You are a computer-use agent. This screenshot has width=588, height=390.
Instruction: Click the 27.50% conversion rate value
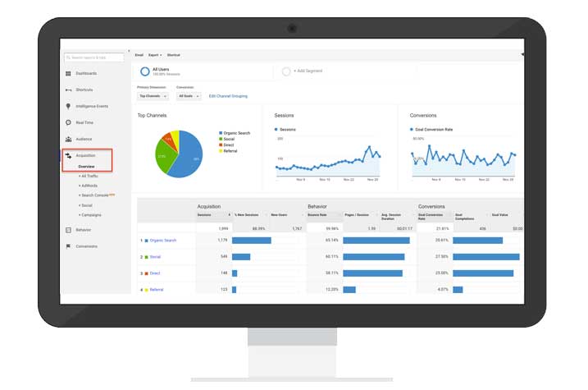[442, 257]
